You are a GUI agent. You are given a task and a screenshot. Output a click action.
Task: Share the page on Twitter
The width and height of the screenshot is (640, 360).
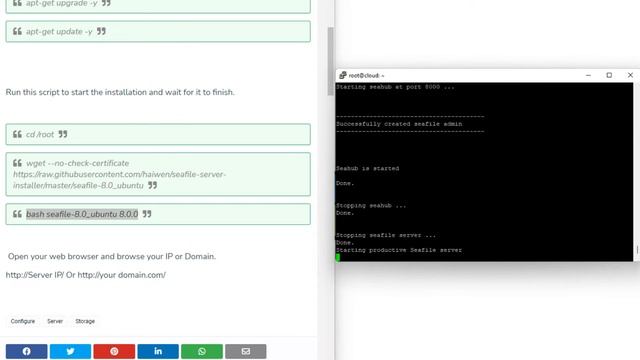tap(70, 351)
